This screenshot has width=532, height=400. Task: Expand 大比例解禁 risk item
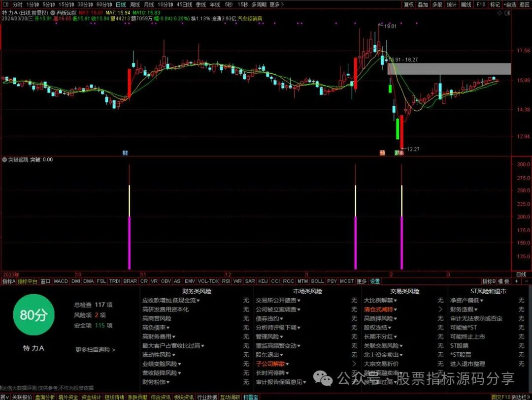tap(380, 300)
